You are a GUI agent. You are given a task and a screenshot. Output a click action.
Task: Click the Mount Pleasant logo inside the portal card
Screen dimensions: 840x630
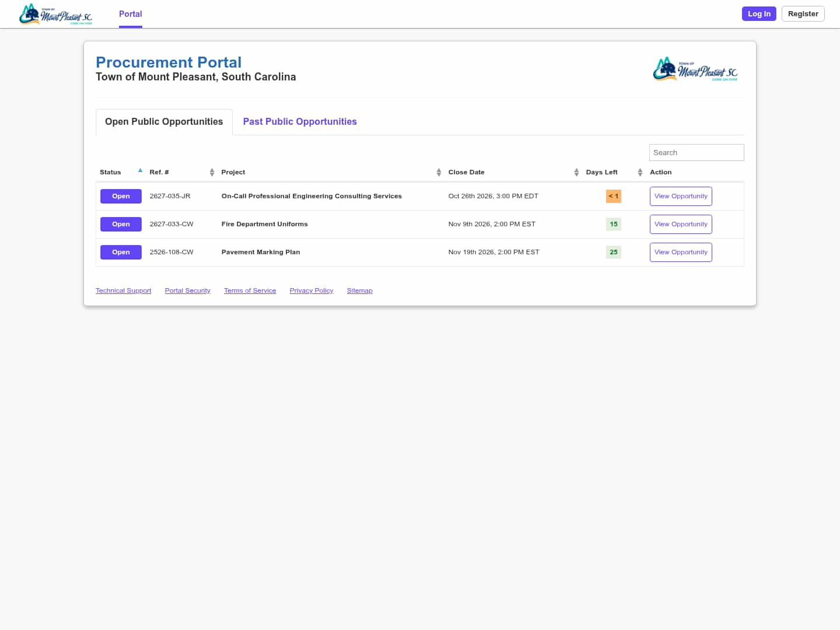(695, 69)
